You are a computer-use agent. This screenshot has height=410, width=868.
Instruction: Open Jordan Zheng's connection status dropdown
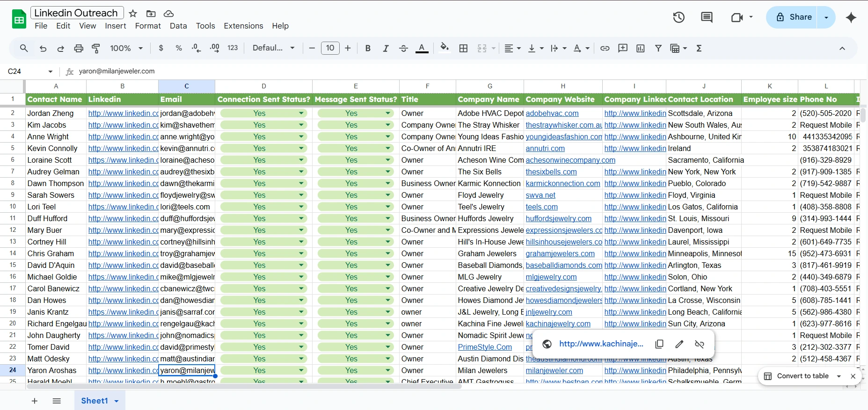(x=301, y=113)
